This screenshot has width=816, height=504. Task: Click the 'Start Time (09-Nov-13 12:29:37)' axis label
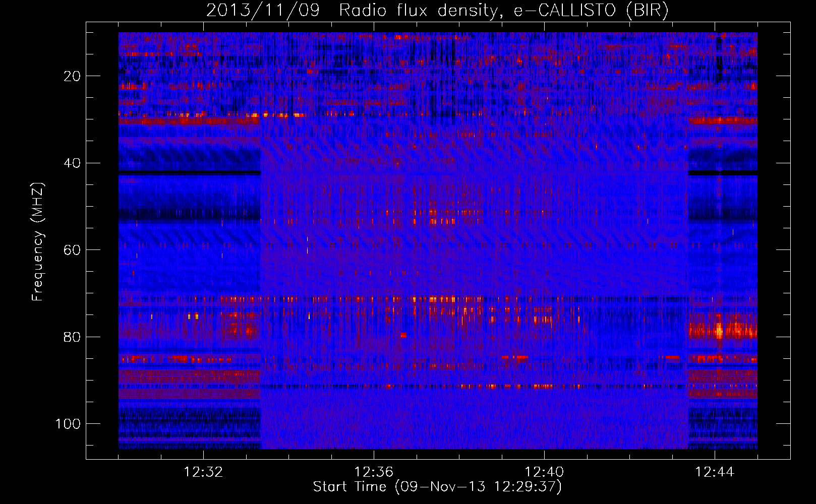click(437, 487)
